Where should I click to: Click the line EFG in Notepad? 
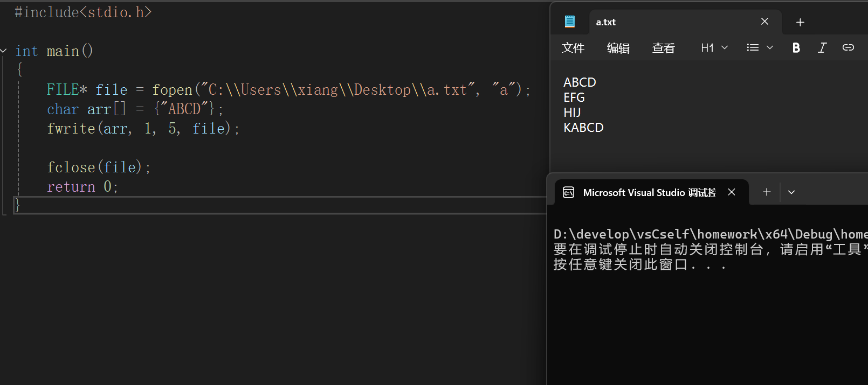[x=574, y=97]
